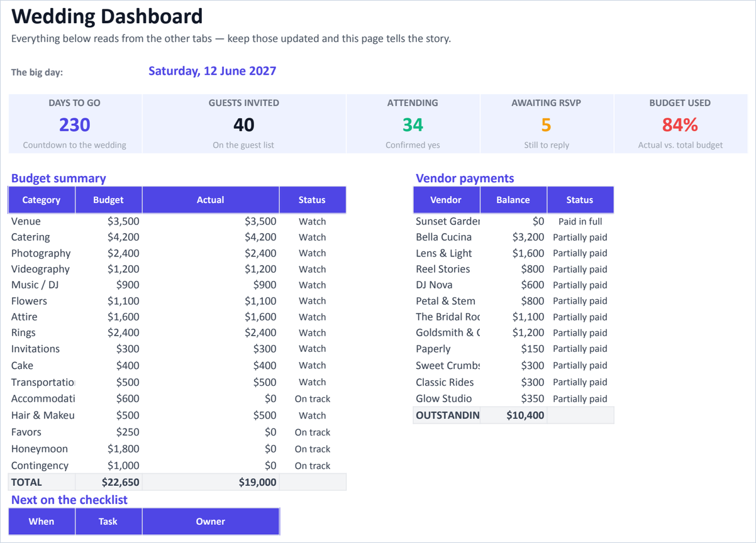Select the Awaiting RSVP value 5
Viewport: 756px width, 543px height.
[547, 124]
